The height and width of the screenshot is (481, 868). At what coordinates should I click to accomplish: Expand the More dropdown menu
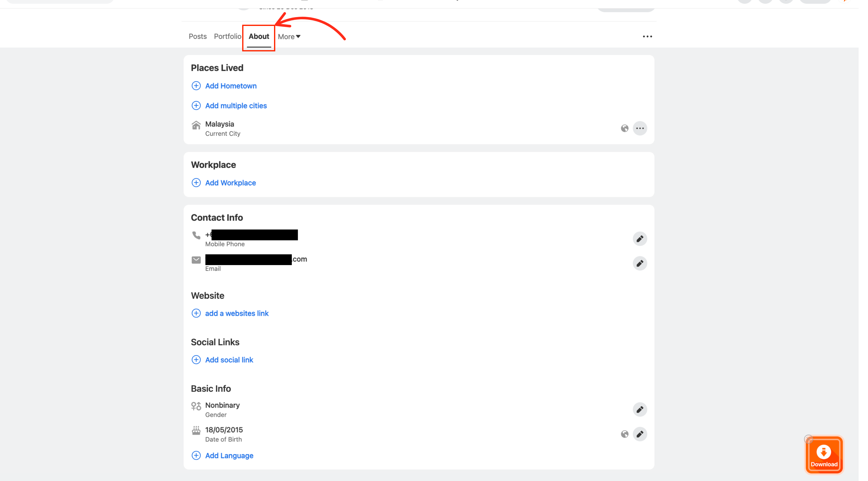pyautogui.click(x=289, y=37)
